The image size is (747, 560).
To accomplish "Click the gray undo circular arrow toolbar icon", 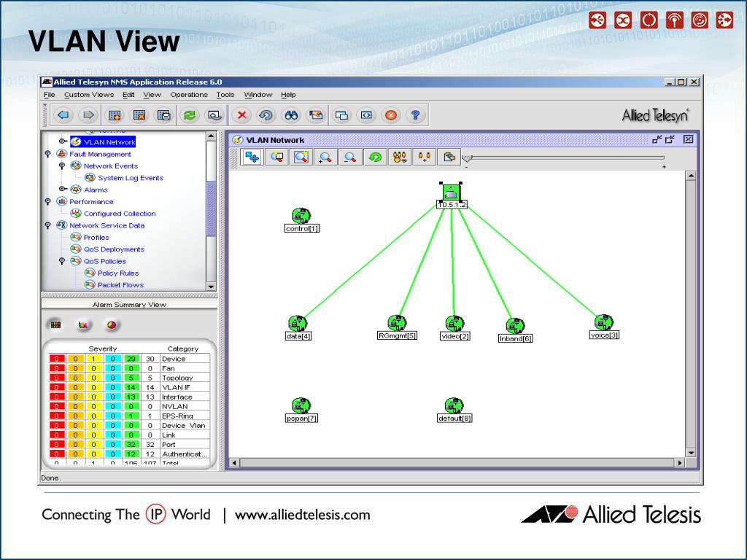I will pos(266,115).
